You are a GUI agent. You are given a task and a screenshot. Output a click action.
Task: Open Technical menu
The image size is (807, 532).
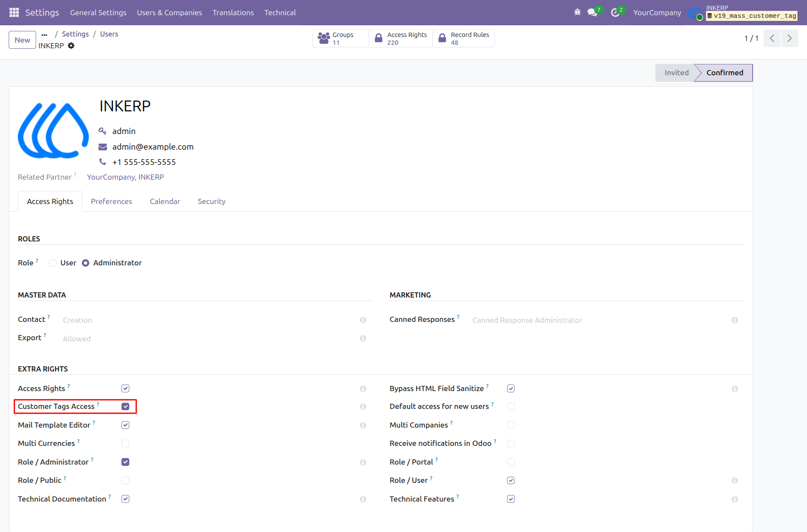coord(280,13)
